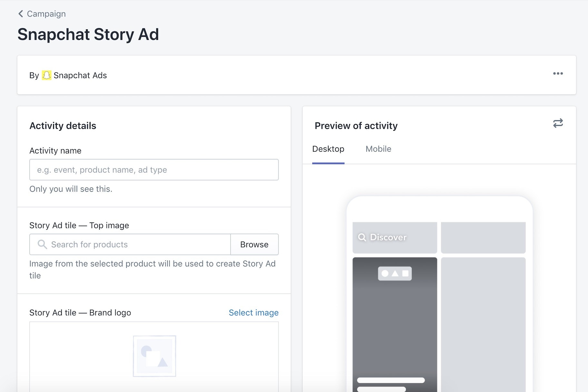Click the brand logo image placeholder icon
Viewport: 588px width, 392px height.
pyautogui.click(x=154, y=356)
